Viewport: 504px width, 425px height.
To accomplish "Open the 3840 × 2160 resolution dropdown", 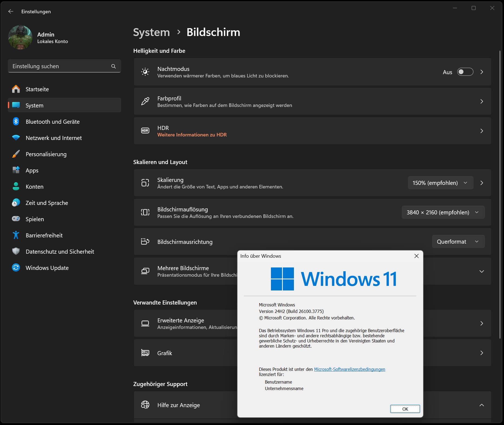I will (x=443, y=212).
